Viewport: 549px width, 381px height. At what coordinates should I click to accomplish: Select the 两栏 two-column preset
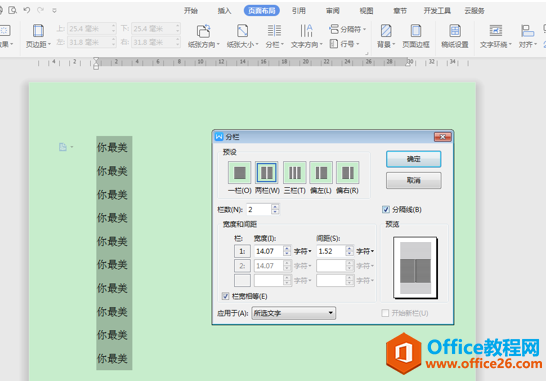[267, 172]
